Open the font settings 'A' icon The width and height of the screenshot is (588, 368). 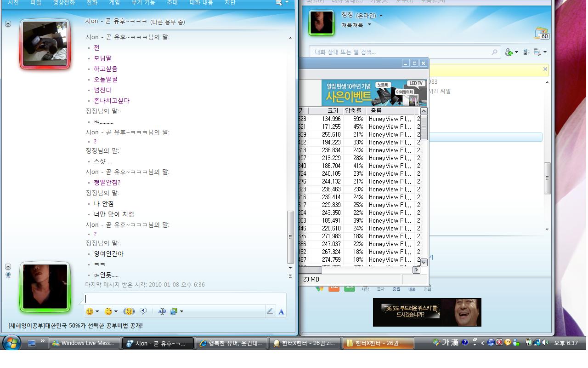point(281,312)
